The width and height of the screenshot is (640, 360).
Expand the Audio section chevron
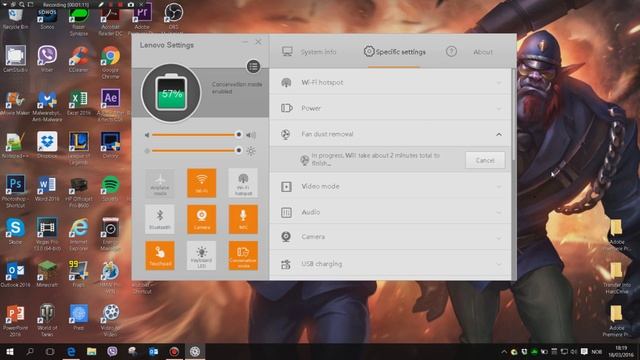pos(499,213)
